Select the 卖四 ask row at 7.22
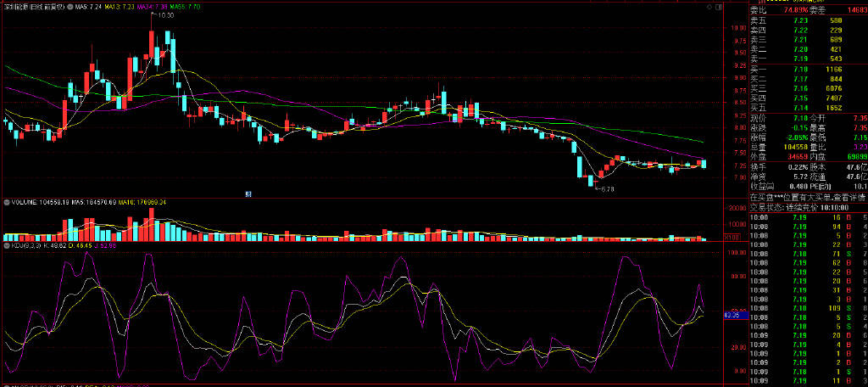This screenshot has width=868, height=387. point(808,31)
